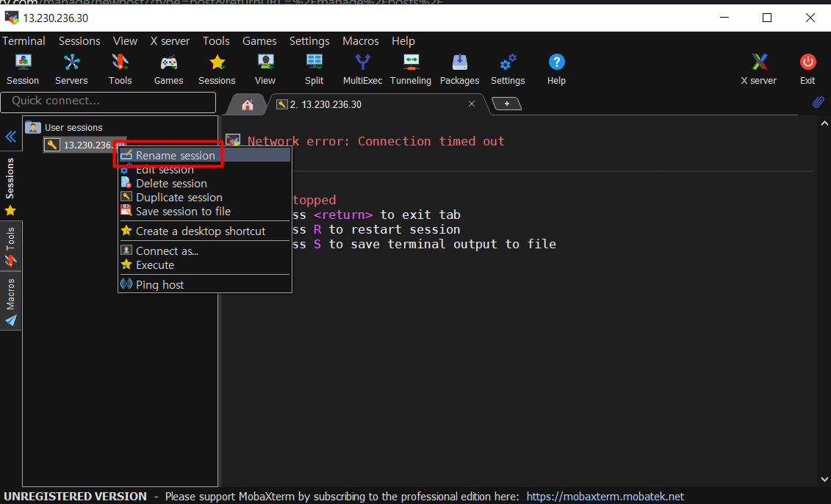Choose Ping host from context menu

click(204, 284)
